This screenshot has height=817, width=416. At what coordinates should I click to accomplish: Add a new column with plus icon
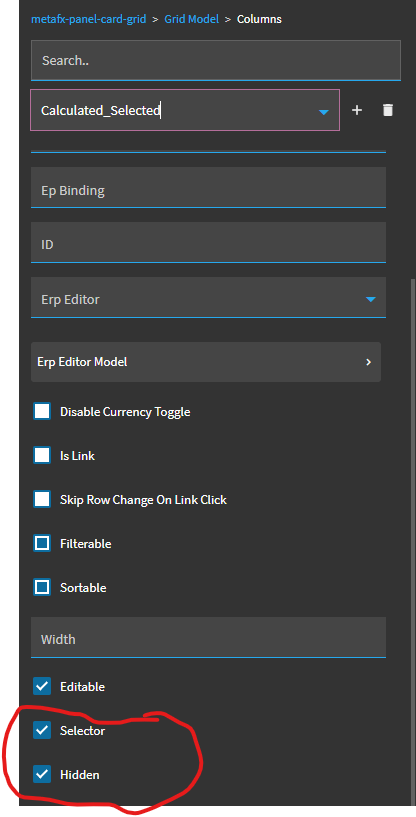(x=357, y=110)
